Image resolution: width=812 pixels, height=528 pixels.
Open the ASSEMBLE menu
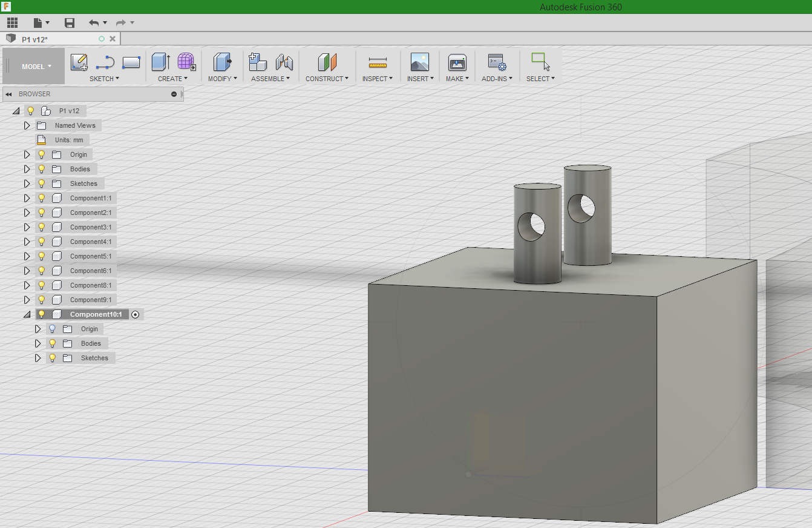(x=270, y=79)
